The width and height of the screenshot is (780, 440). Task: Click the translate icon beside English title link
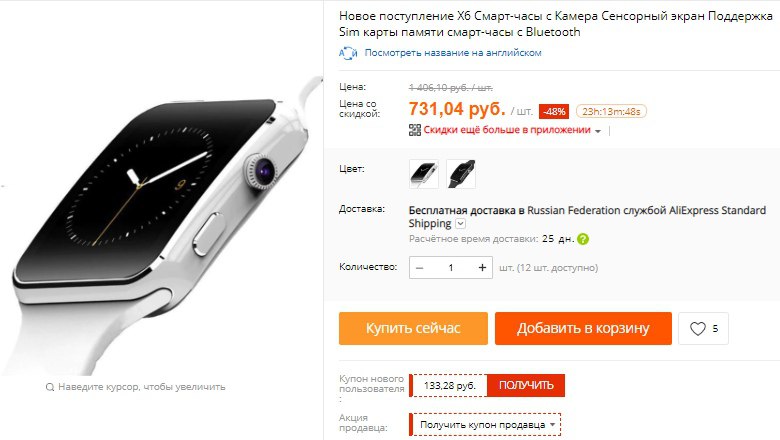click(x=348, y=53)
